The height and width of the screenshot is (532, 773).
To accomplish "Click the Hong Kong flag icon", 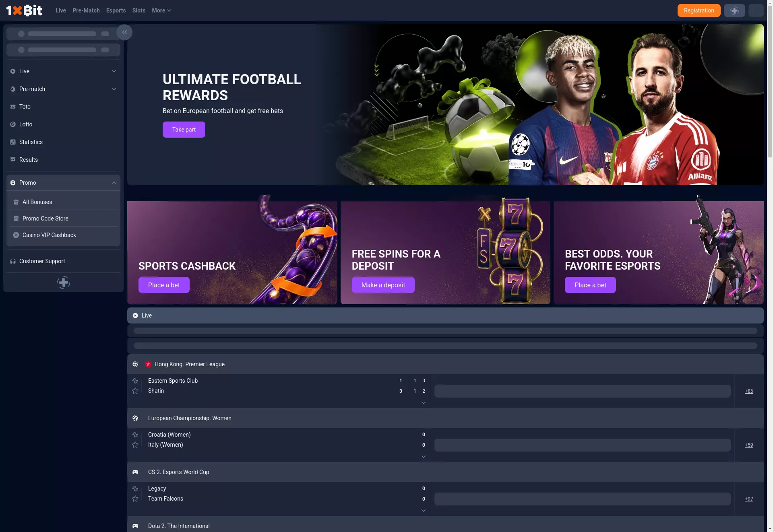I will pyautogui.click(x=148, y=364).
